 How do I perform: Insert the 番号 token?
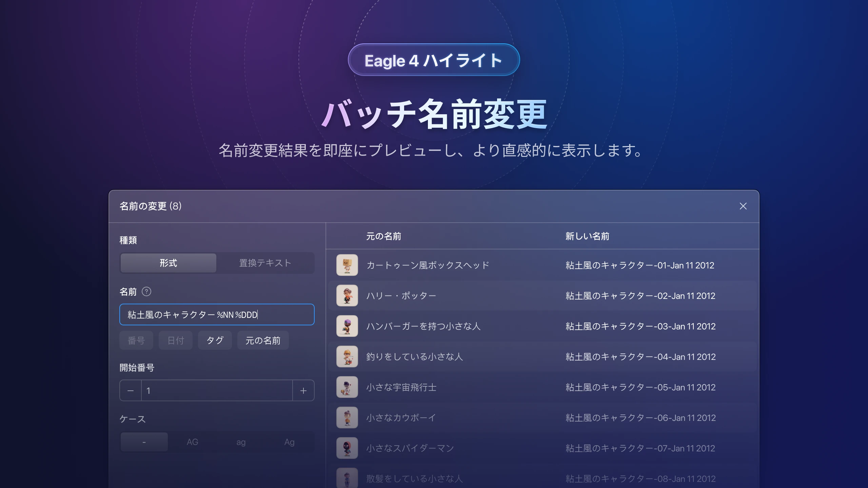point(136,340)
